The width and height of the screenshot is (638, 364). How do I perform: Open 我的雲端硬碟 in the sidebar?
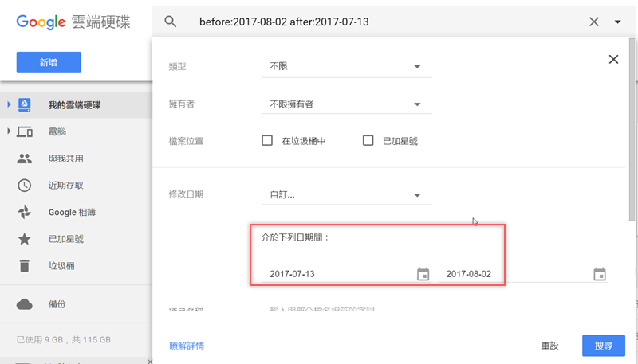click(74, 105)
